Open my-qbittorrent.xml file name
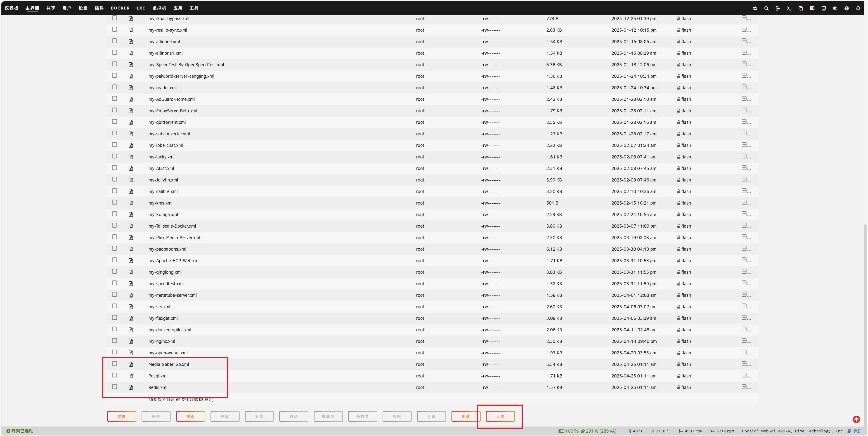 click(167, 122)
